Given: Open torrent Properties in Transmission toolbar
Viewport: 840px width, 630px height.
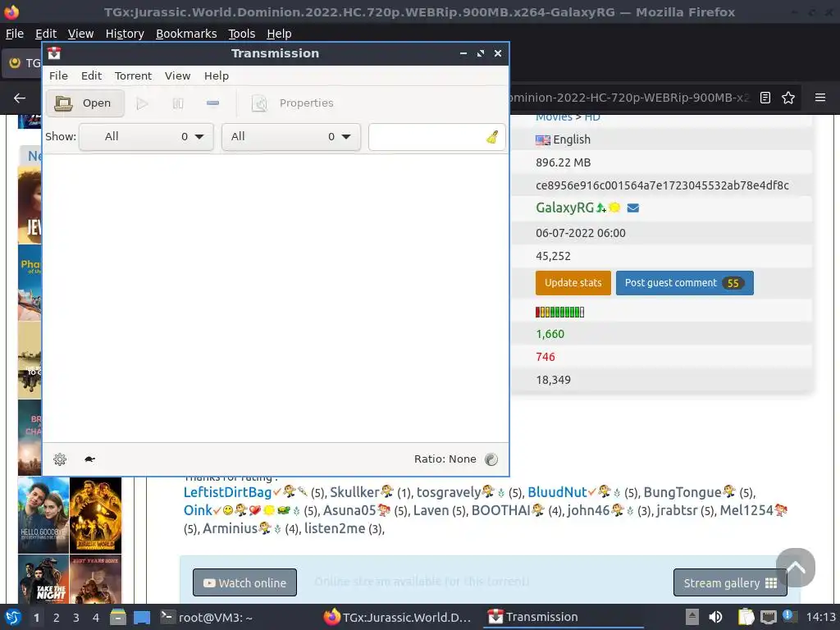Looking at the screenshot, I should click(x=293, y=103).
